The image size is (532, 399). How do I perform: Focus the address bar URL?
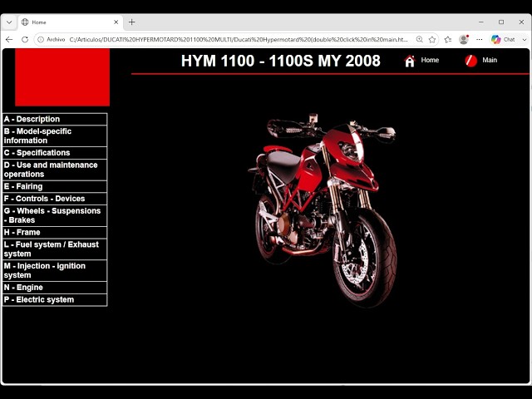(239, 39)
